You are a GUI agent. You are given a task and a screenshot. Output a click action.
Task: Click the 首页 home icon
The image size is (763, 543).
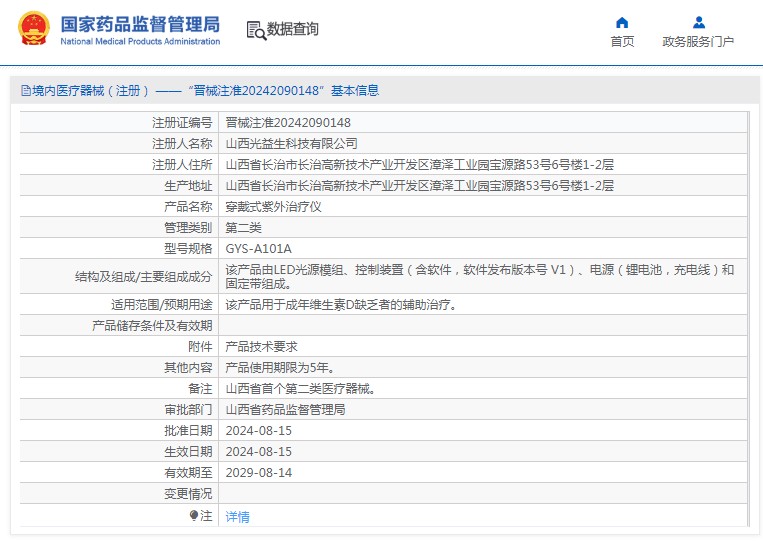pos(622,23)
